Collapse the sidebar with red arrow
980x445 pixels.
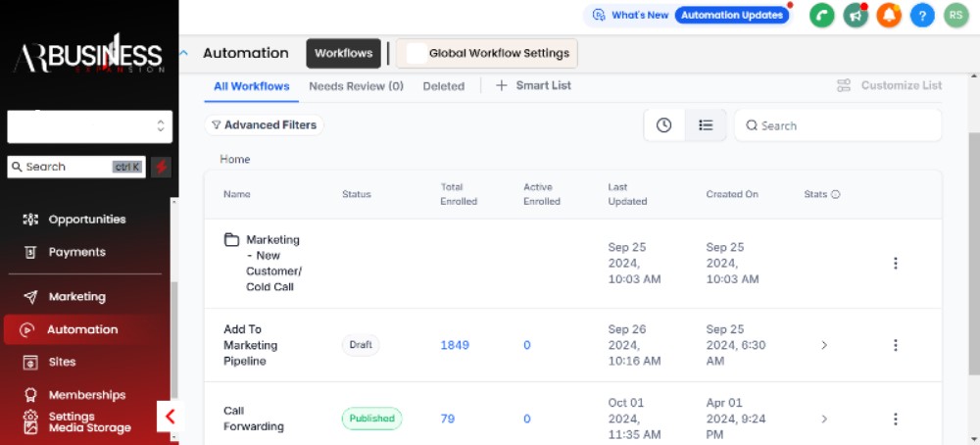tap(169, 417)
